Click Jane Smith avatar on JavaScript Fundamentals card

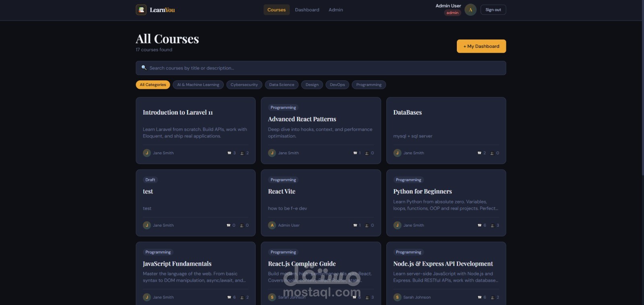pos(147,297)
